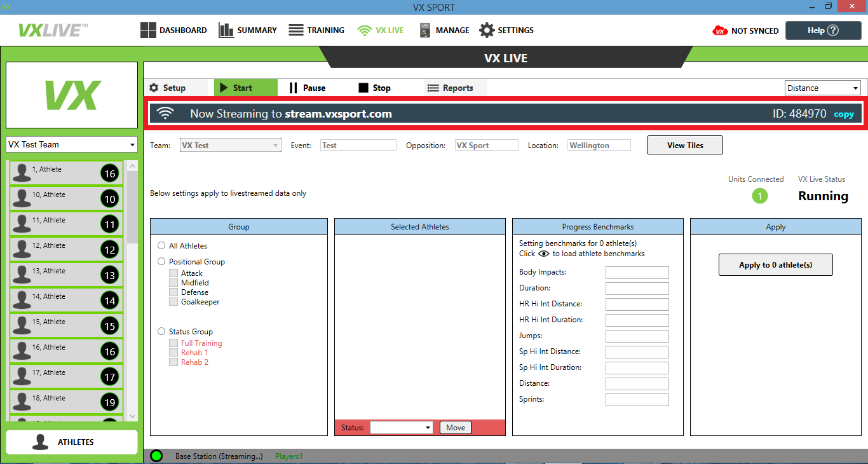Switch to the Training section

(316, 30)
